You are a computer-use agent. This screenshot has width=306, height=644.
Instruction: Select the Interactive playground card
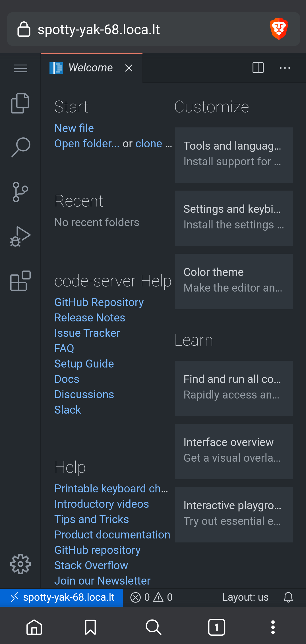[x=234, y=515]
